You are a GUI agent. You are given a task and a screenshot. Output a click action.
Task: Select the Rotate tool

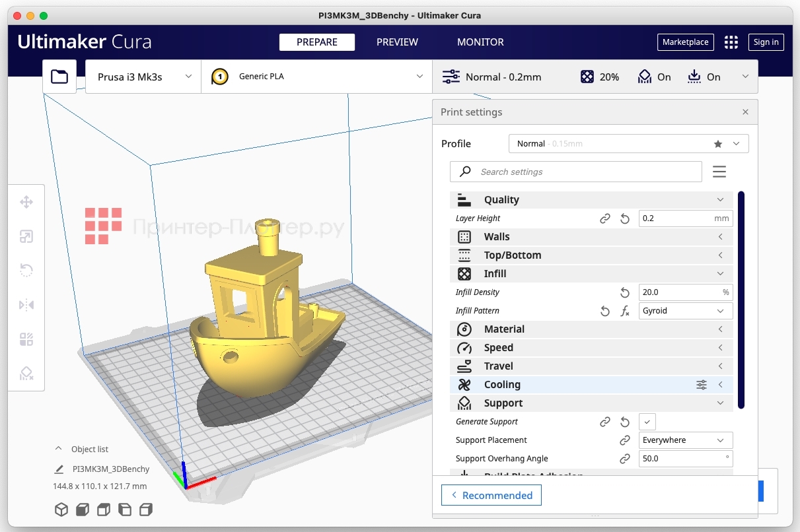(26, 270)
